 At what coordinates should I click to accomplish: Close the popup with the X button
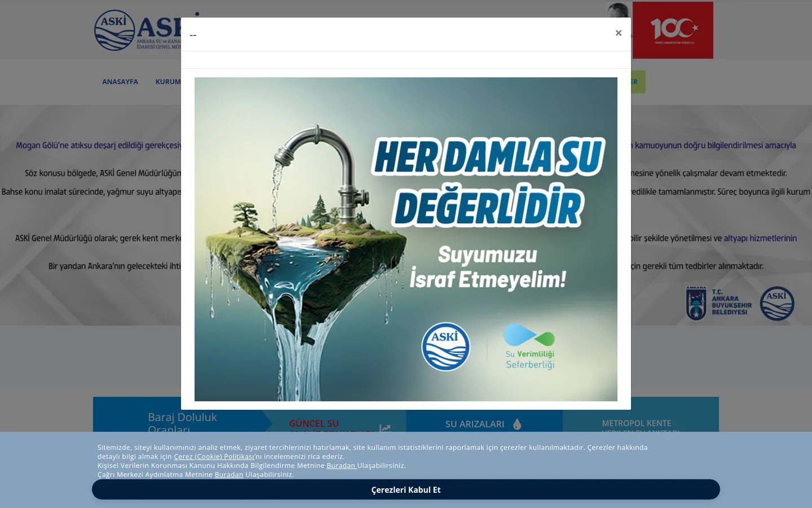point(619,33)
